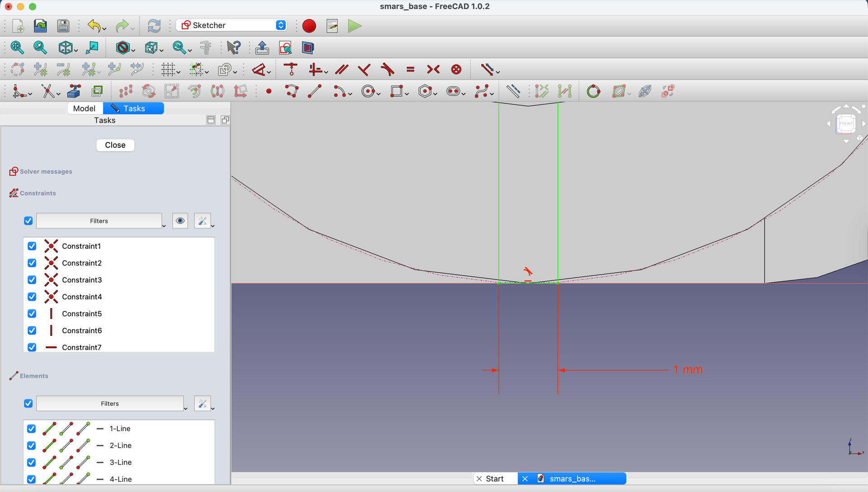Switch to the Model tab
Screen dimensions: 868x492
click(85, 109)
